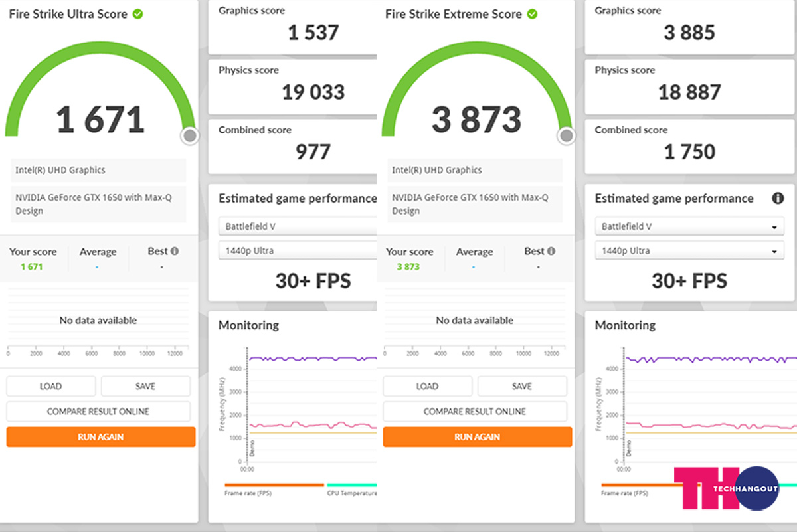Click the Average label in the Extreme panel
The image size is (797, 532).
[x=474, y=252]
